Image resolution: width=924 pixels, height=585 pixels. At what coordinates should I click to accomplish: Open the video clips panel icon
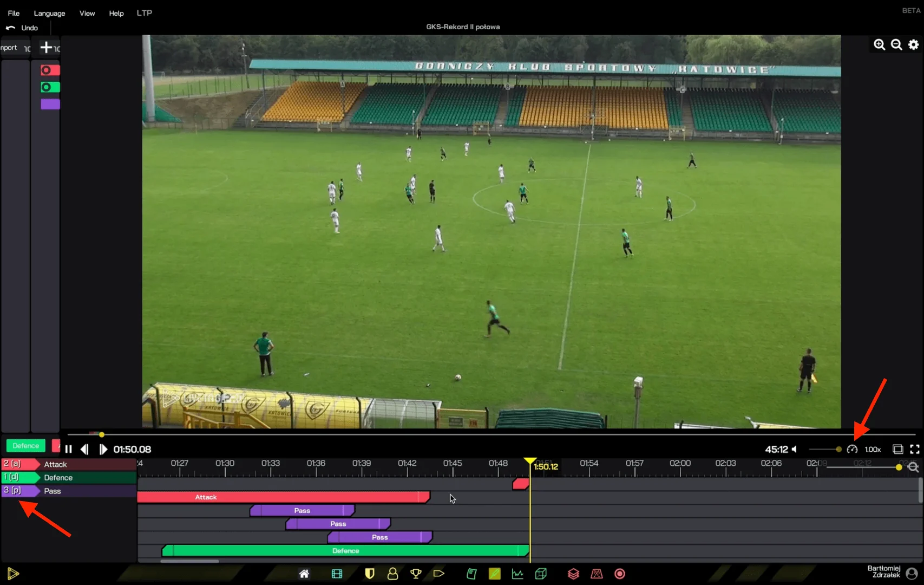(337, 574)
